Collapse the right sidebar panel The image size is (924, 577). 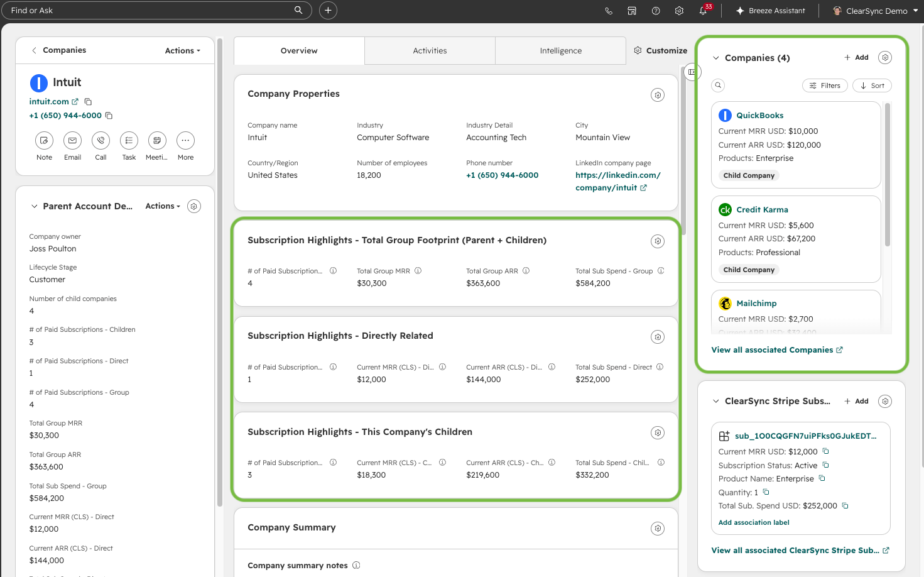click(692, 72)
